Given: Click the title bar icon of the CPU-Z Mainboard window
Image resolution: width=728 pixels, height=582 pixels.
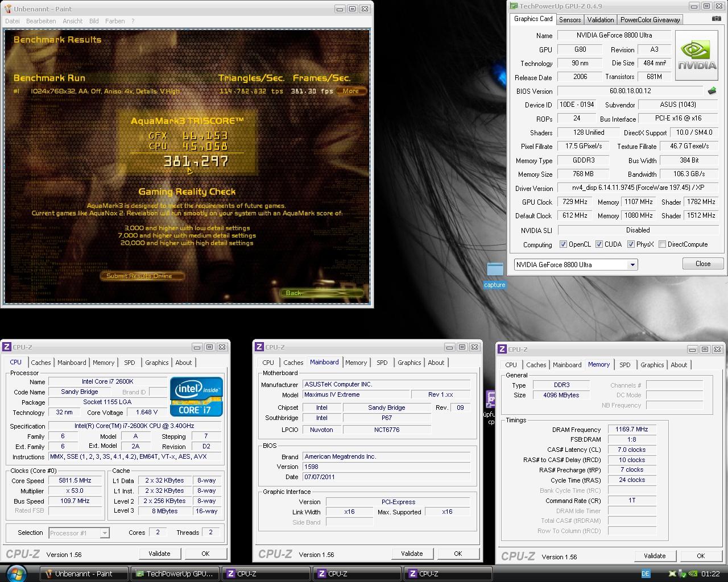Looking at the screenshot, I should coord(259,347).
